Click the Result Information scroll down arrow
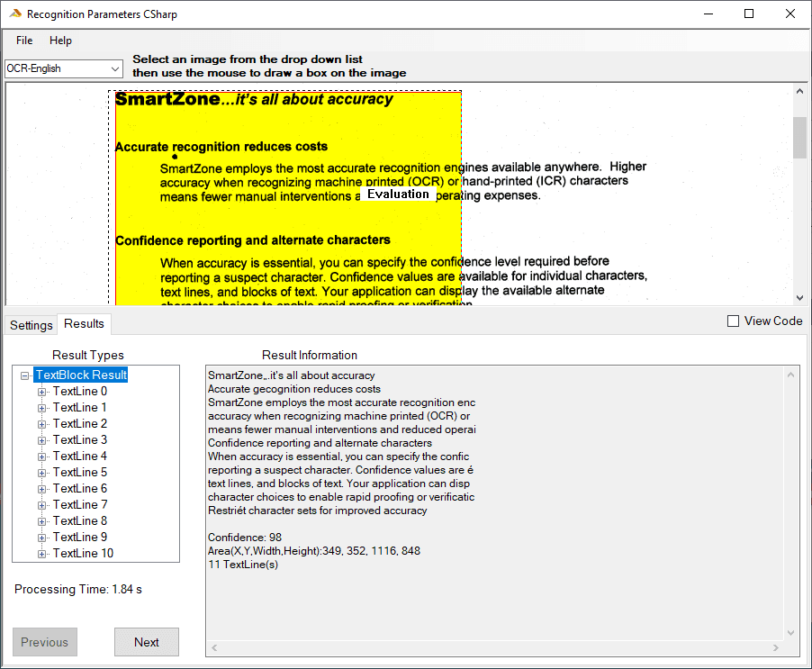812x669 pixels. 790,632
